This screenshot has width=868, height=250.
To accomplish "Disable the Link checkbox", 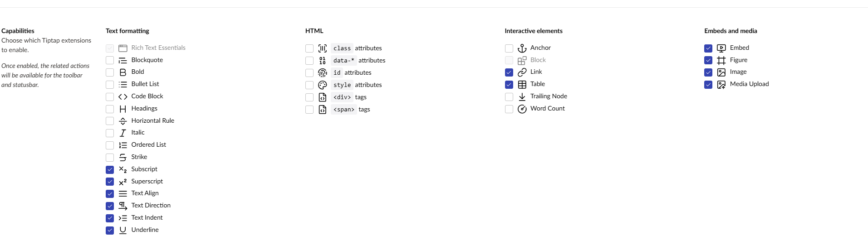I will coord(509,72).
